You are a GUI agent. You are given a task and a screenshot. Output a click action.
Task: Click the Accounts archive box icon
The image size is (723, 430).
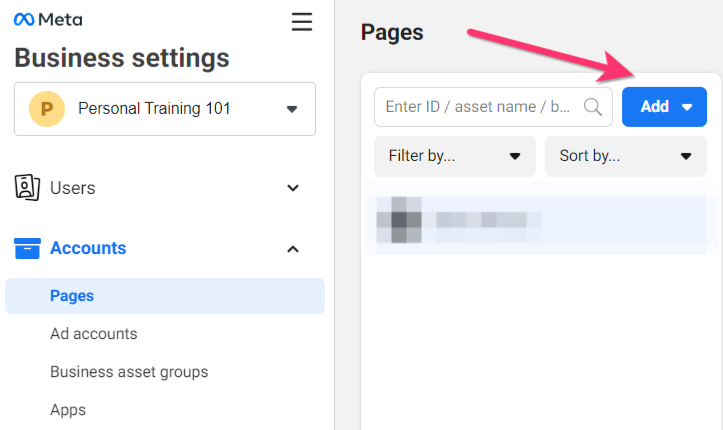(x=27, y=248)
